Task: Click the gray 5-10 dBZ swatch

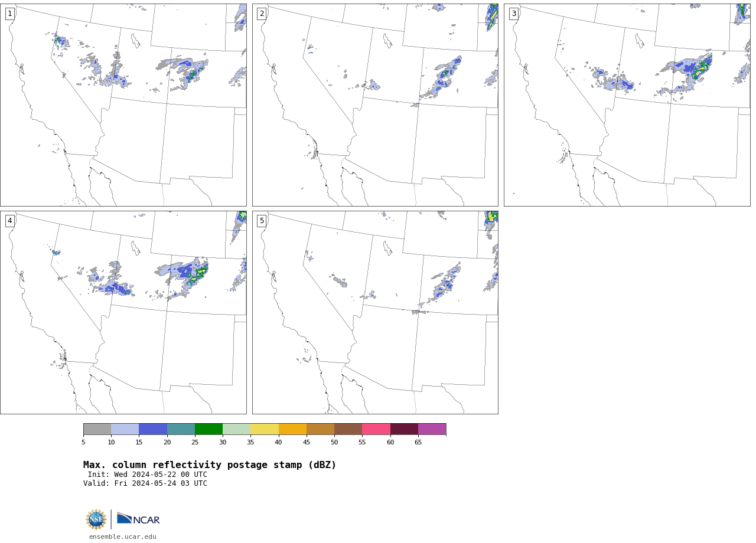Action: [97, 429]
